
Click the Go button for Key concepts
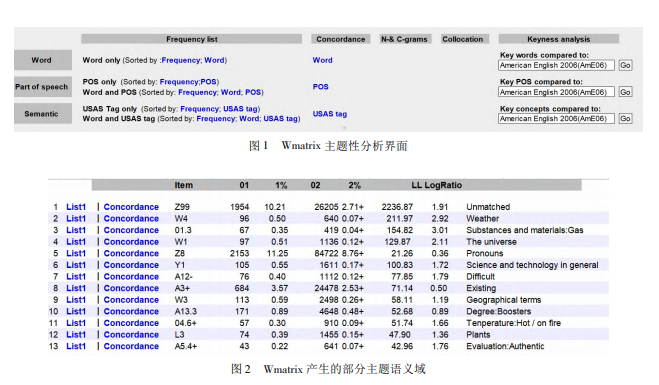click(x=625, y=119)
